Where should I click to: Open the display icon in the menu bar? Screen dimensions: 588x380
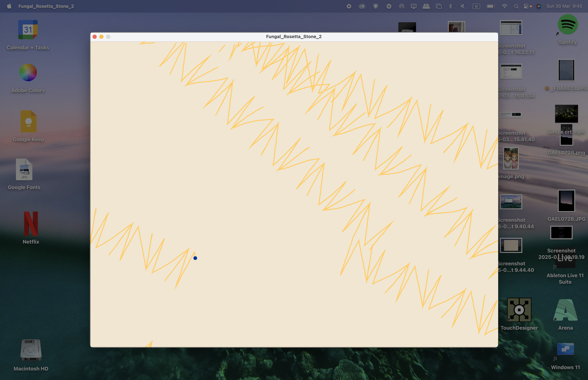[x=414, y=6]
